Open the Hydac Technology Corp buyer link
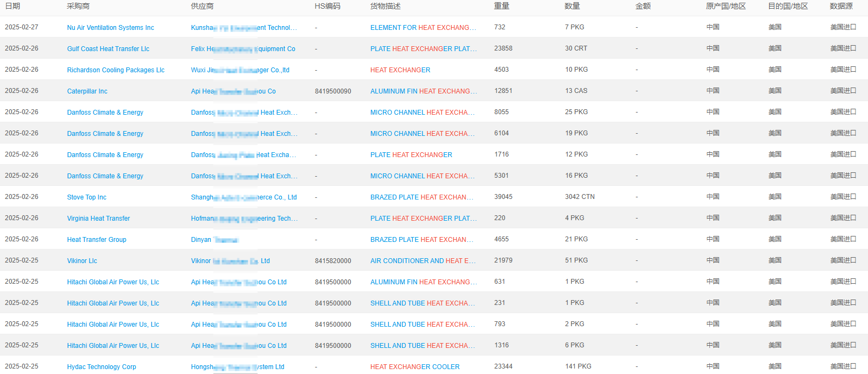The image size is (868, 374). [x=102, y=367]
